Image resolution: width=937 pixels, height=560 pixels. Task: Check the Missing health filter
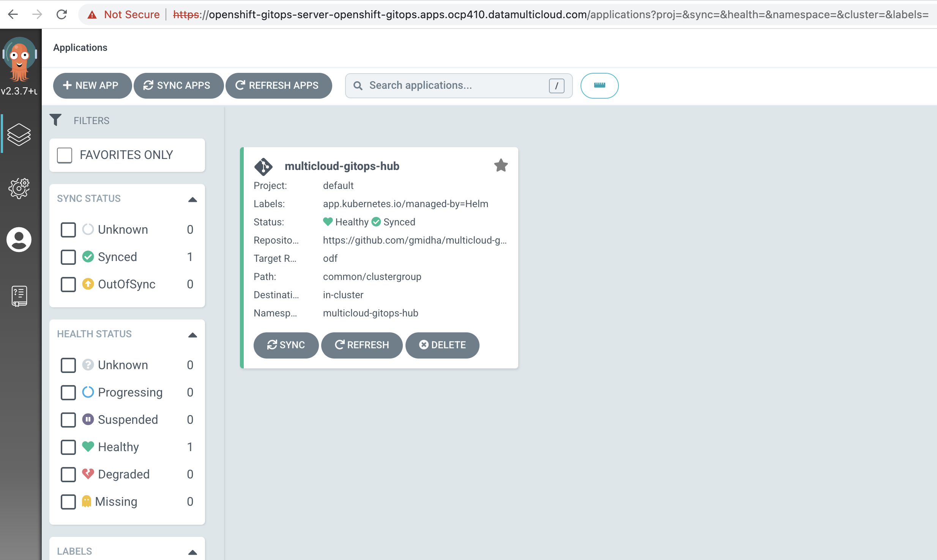(x=68, y=502)
